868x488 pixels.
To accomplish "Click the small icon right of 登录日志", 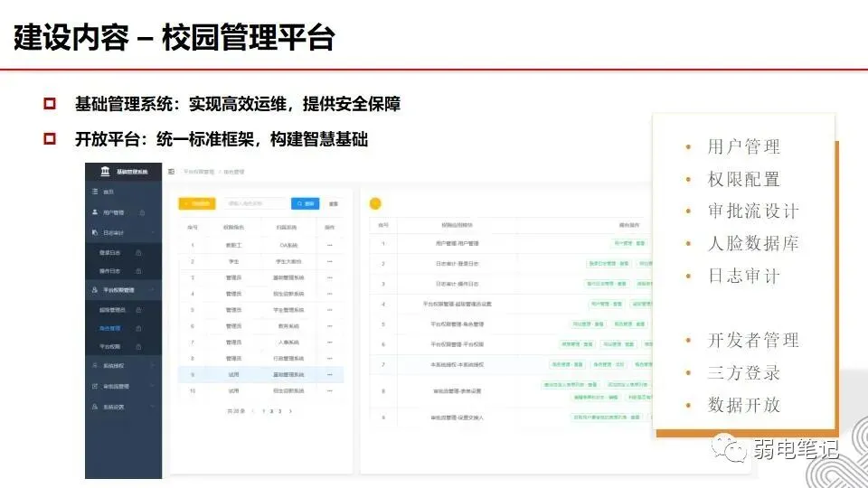I will 138,253.
